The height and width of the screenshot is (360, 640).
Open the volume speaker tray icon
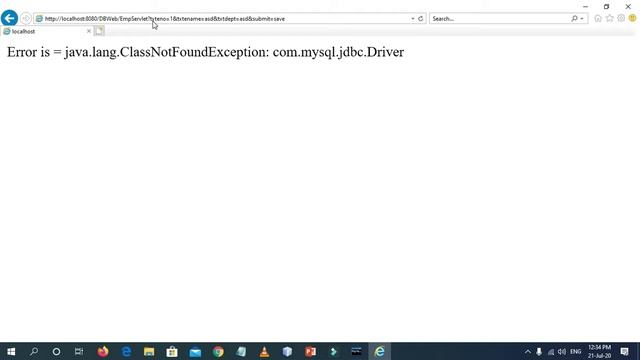[562, 351]
